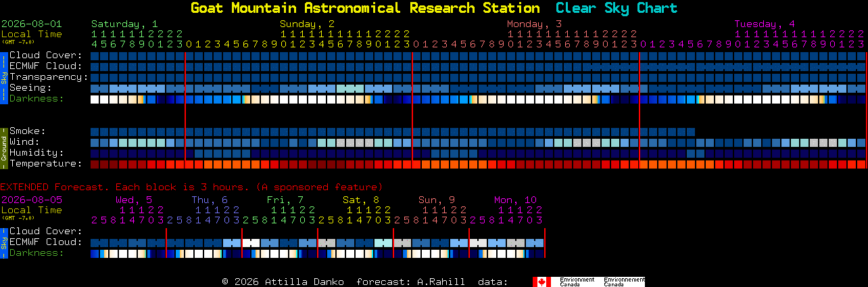Click the Clear Sky Chart title text
This screenshot has height=287, width=868.
[616, 8]
